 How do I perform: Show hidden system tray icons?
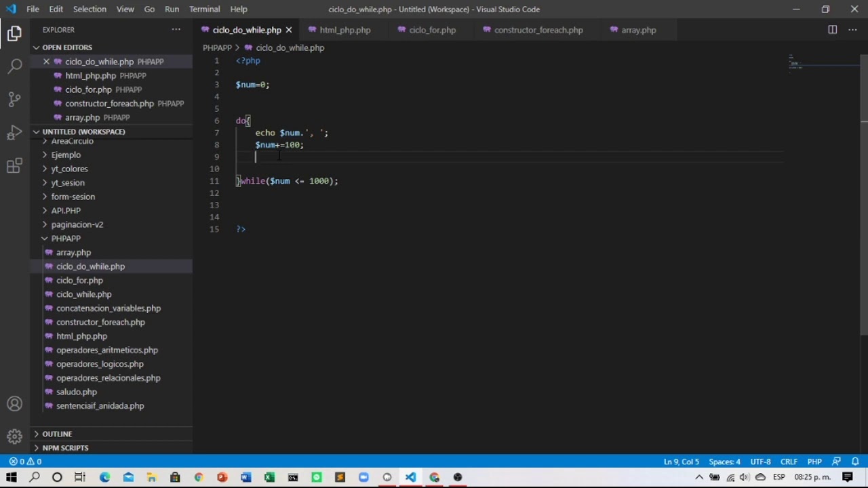point(699,477)
